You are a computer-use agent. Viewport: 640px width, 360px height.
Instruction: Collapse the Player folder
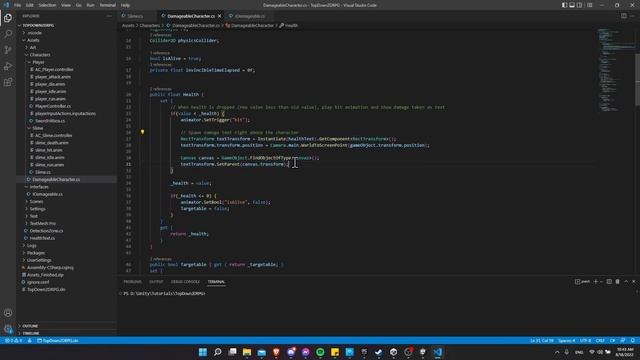38,62
